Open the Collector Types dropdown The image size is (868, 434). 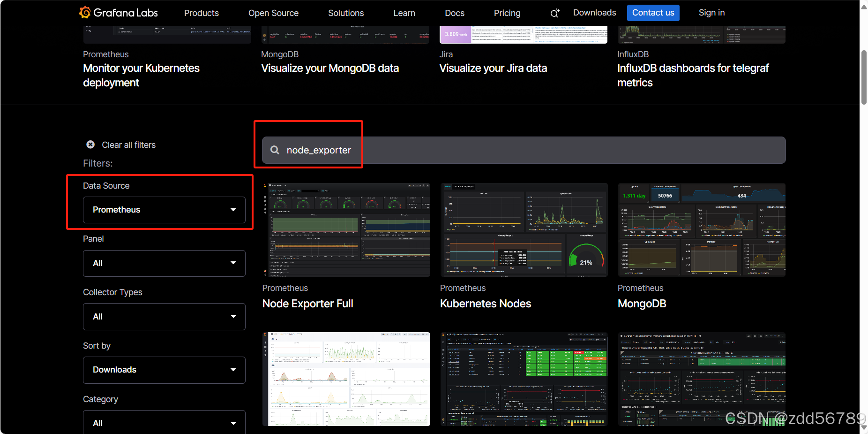(x=164, y=316)
